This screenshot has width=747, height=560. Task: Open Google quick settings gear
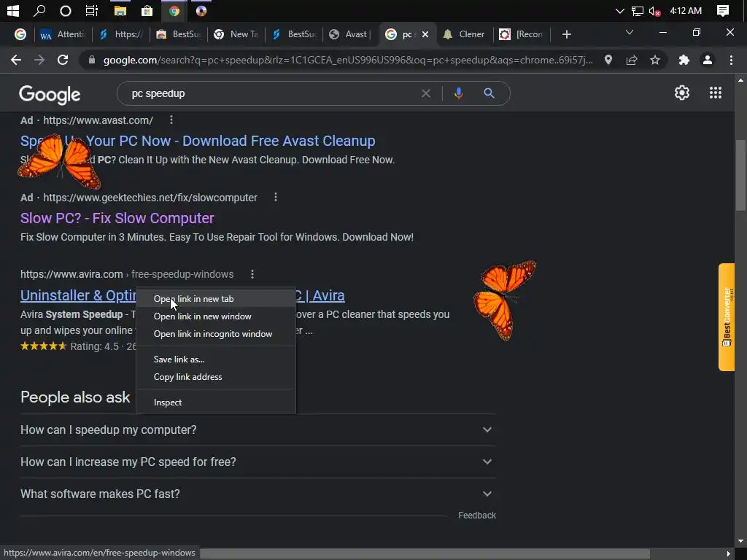[682, 93]
